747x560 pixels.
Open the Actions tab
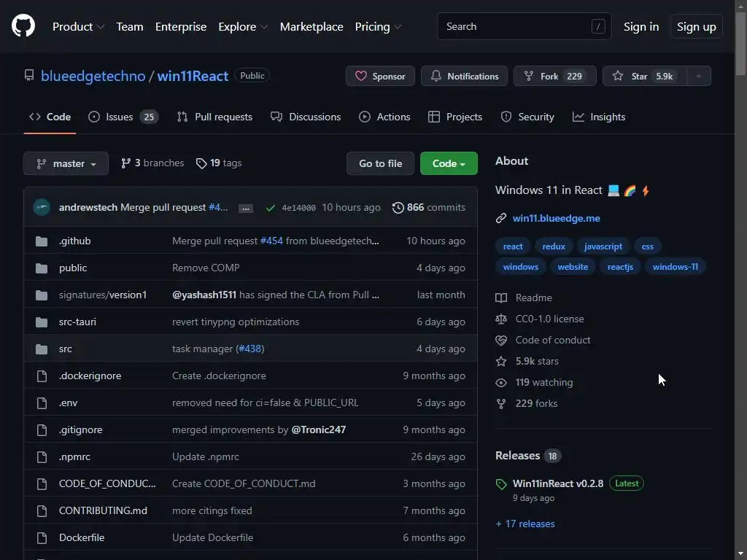pyautogui.click(x=384, y=117)
